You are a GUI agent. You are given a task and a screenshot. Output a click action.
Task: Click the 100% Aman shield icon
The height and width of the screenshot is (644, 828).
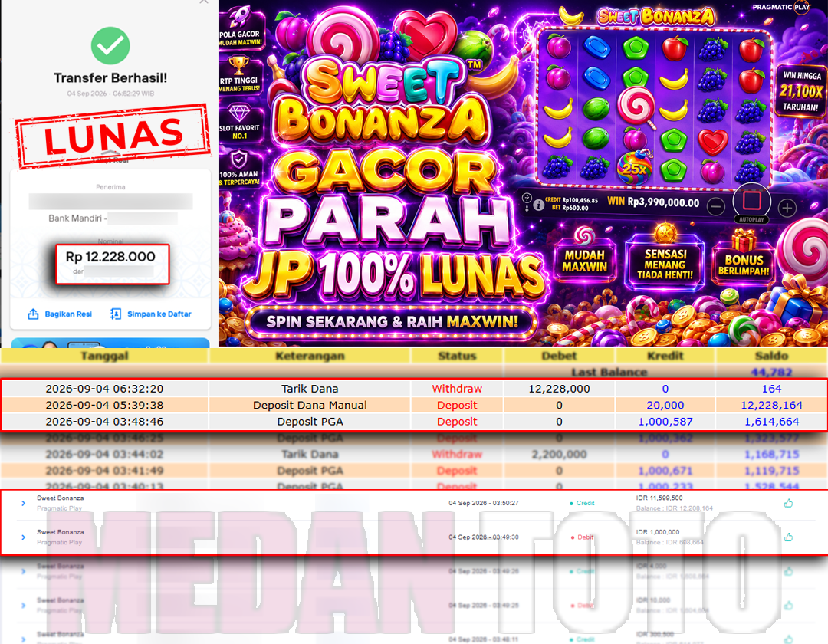click(239, 159)
